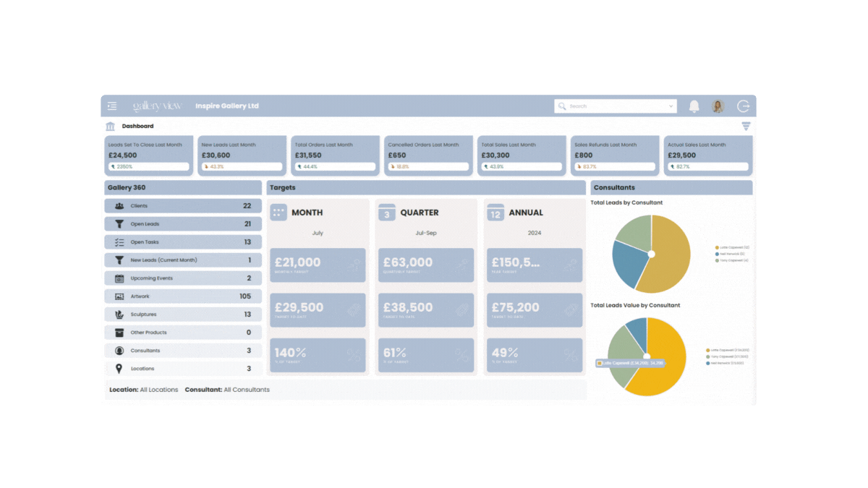The image size is (868, 488).
Task: Click the Month calendar icon
Action: (x=278, y=213)
